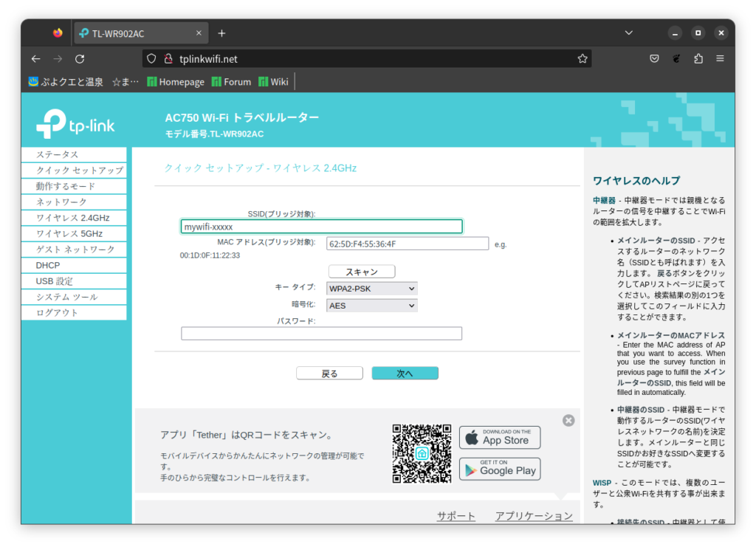Screen dimensions: 756x547
Task: Show site security lock information
Action: pos(168,59)
